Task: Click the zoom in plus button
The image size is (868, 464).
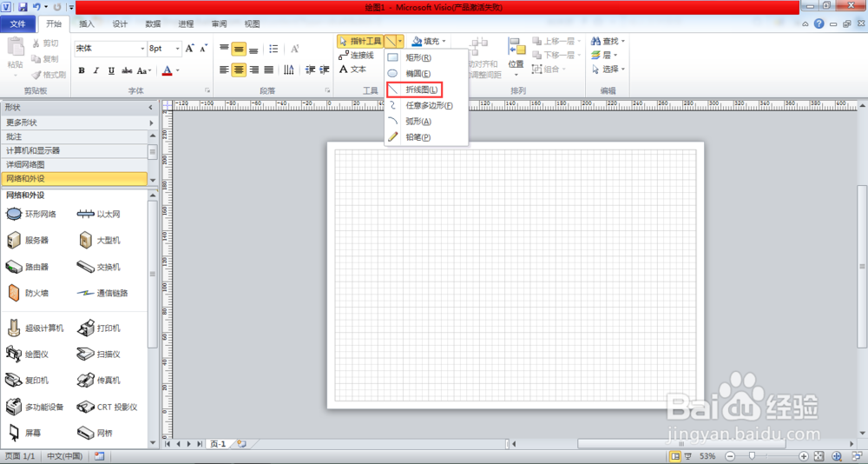Action: (805, 456)
